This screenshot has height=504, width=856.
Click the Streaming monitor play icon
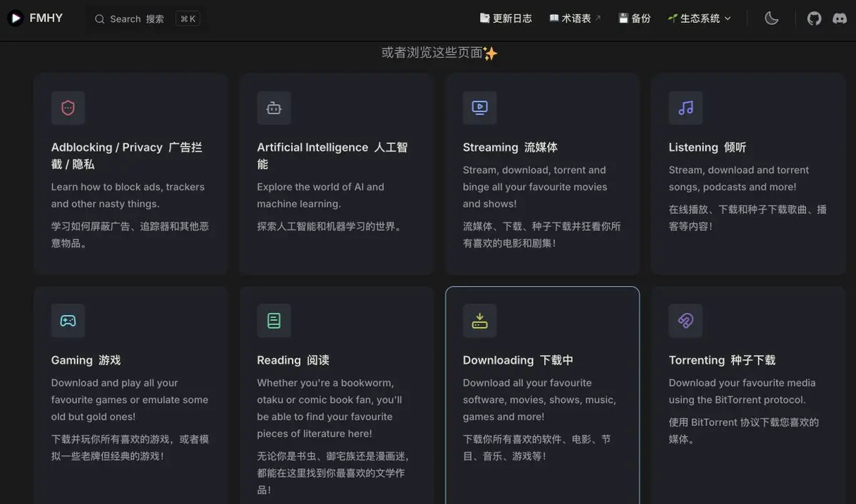point(479,108)
